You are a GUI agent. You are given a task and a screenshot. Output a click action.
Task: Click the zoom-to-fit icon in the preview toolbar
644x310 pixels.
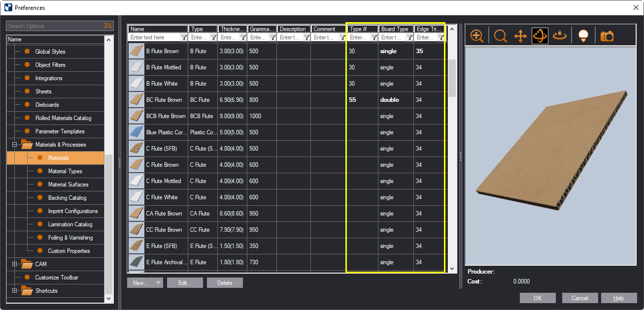point(476,36)
